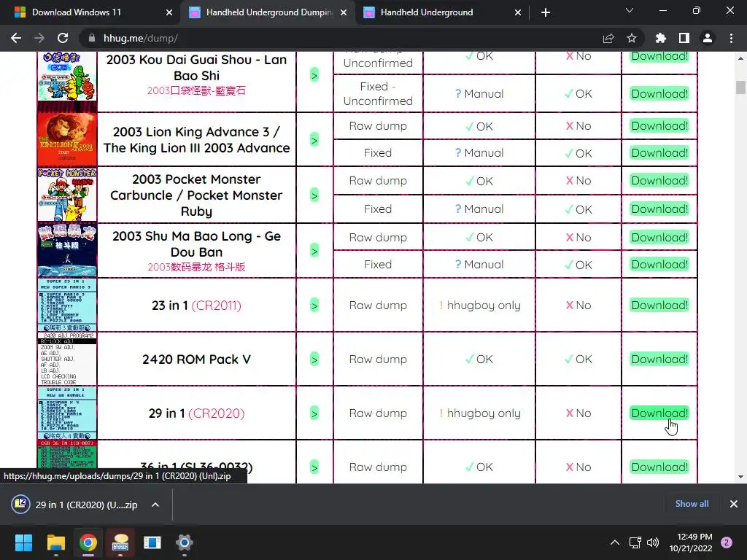Reload the hhug.me dump page
747x560 pixels.
pos(63,38)
